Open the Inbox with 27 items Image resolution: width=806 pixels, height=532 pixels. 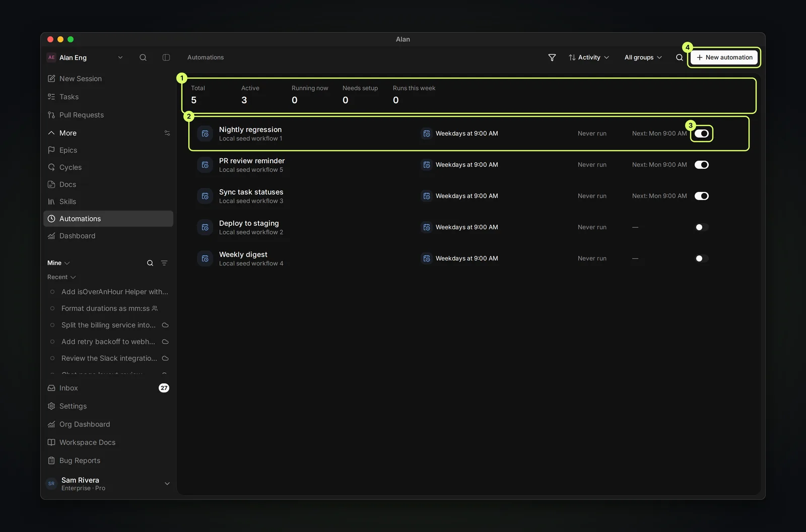coord(108,388)
